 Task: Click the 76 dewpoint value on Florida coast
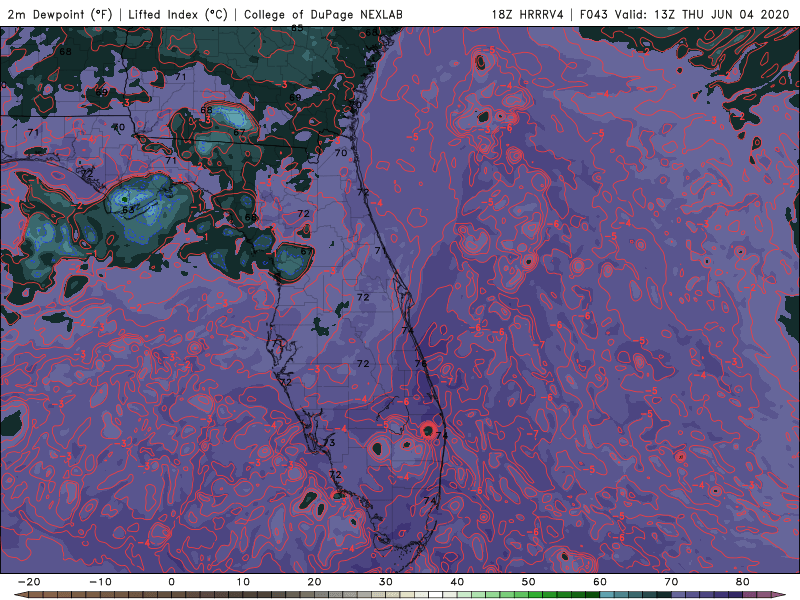pos(421,363)
